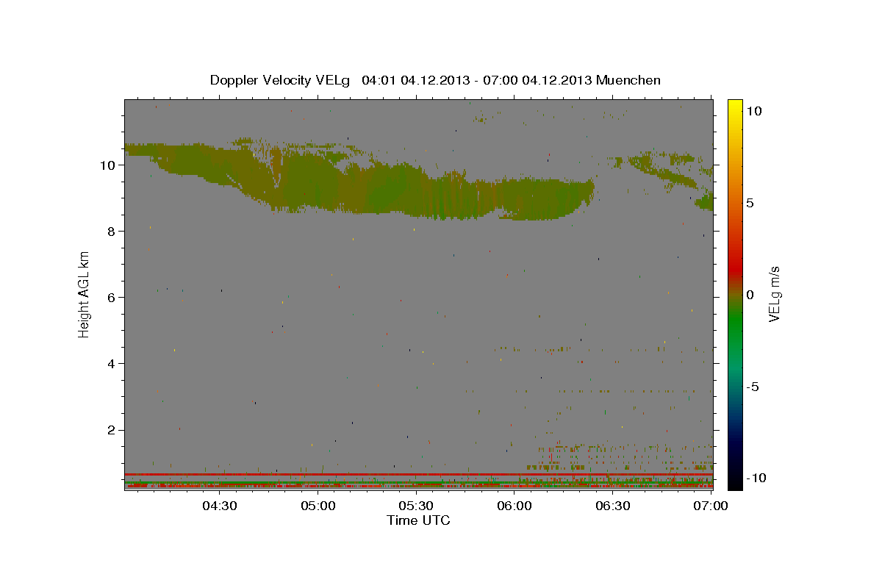The width and height of the screenshot is (882, 588).
Task: Click the dark bottom of the colorbar
Action: pos(734,478)
